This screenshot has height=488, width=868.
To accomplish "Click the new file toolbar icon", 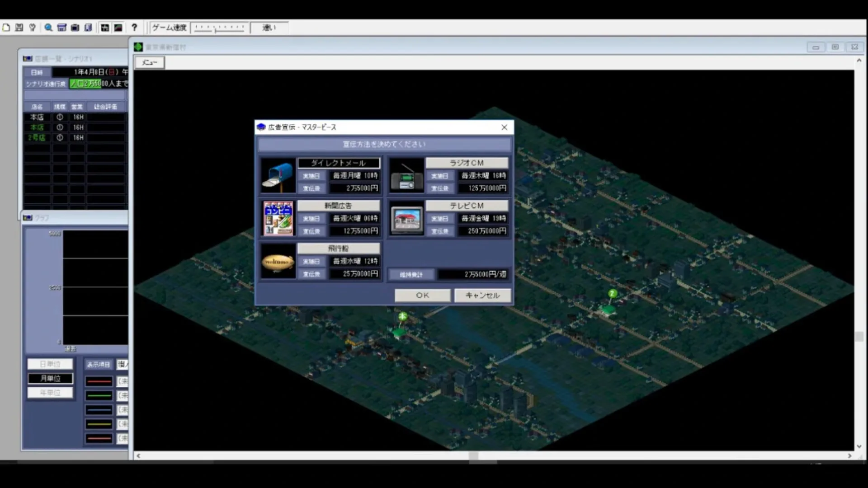I will point(6,28).
